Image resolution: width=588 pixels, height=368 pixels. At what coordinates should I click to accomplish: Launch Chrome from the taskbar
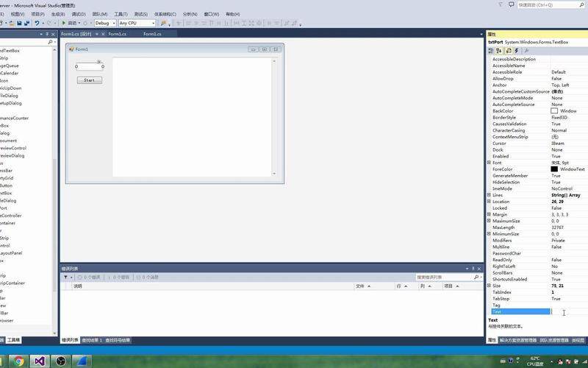coord(18,361)
